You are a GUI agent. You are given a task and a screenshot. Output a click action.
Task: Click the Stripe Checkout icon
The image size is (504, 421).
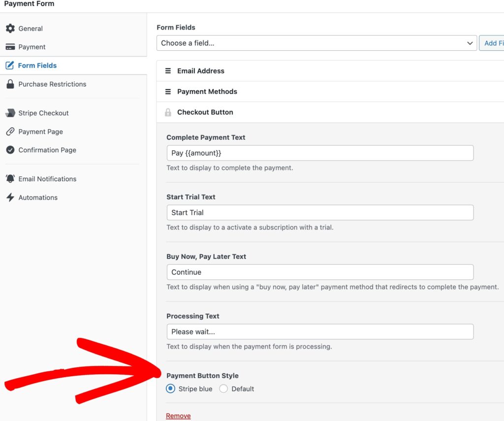[10, 113]
